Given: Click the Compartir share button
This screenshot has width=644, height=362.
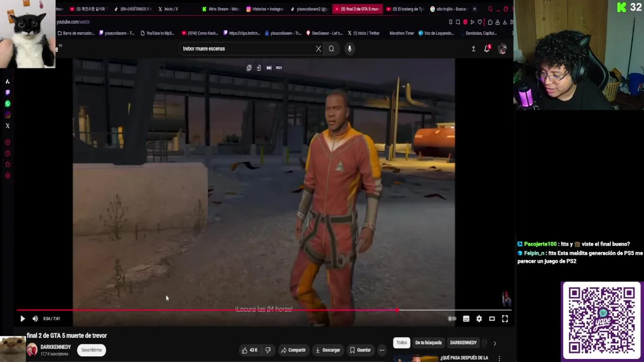Looking at the screenshot, I should [293, 350].
